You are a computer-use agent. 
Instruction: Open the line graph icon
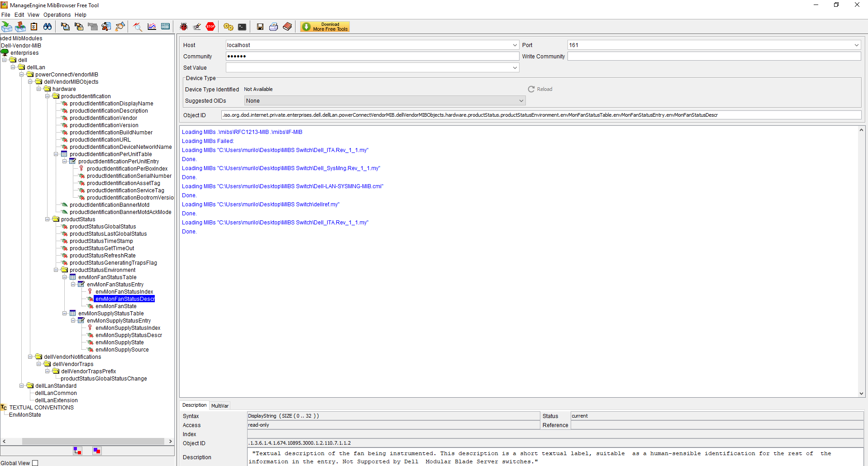coord(152,27)
